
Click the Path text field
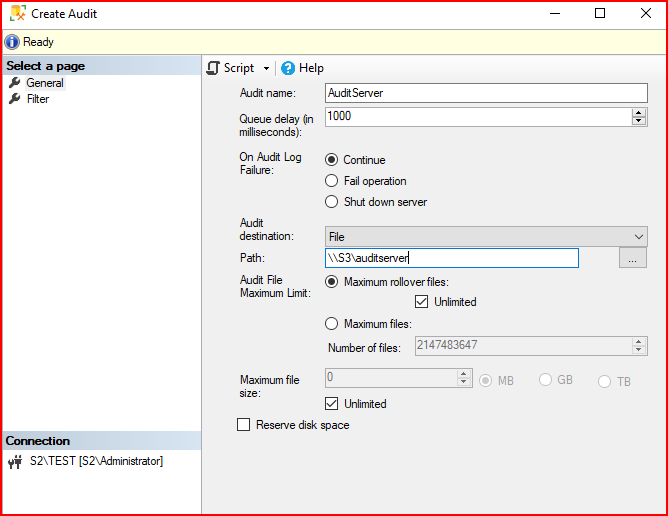point(452,258)
